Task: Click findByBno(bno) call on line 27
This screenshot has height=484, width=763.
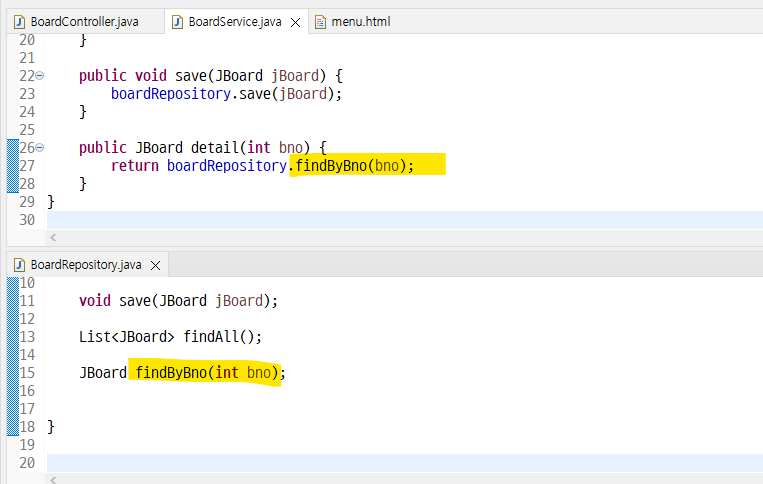Action: pyautogui.click(x=355, y=166)
